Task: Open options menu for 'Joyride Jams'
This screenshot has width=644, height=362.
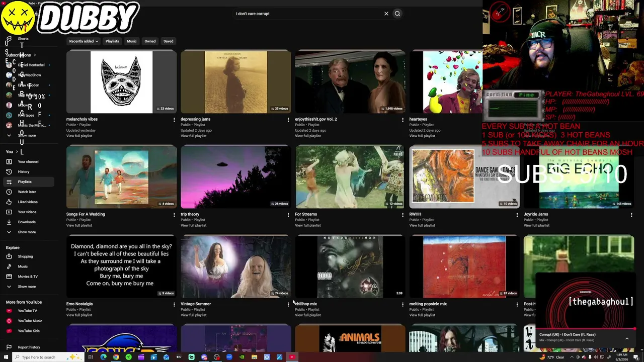Action: coord(631,215)
